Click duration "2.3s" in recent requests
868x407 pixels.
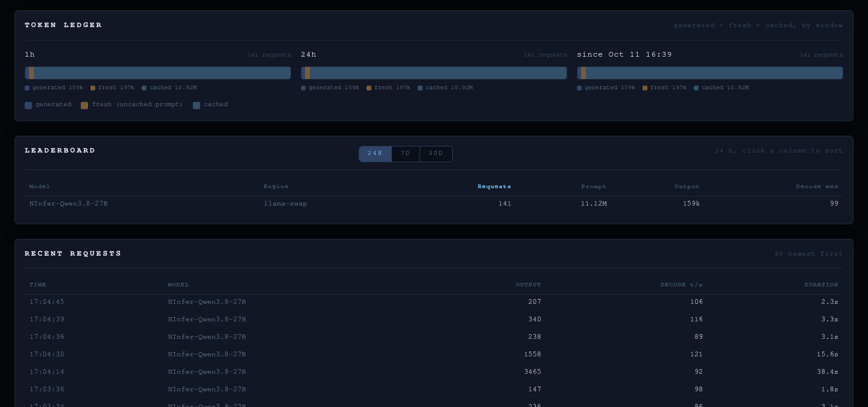[830, 302]
